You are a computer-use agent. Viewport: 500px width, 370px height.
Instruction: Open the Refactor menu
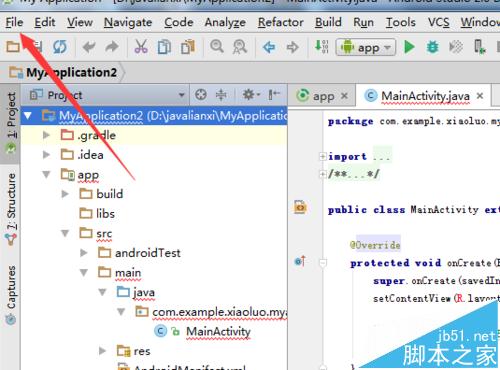[x=281, y=22]
